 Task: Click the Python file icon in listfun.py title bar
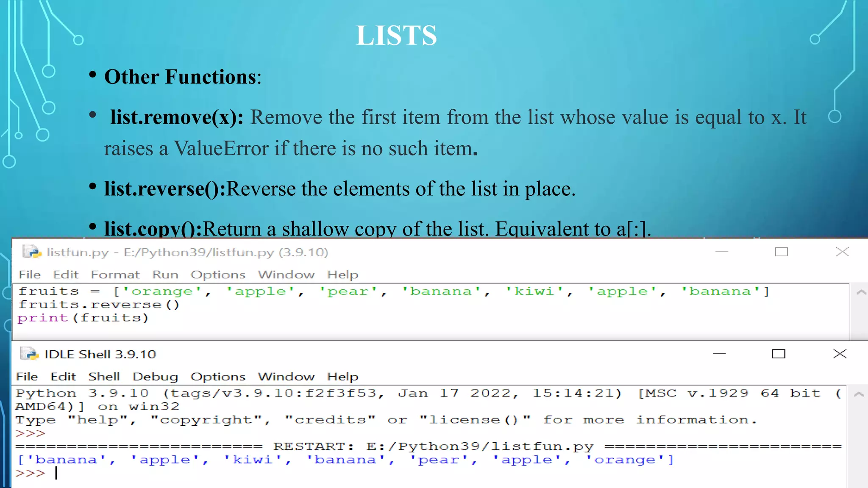click(32, 252)
